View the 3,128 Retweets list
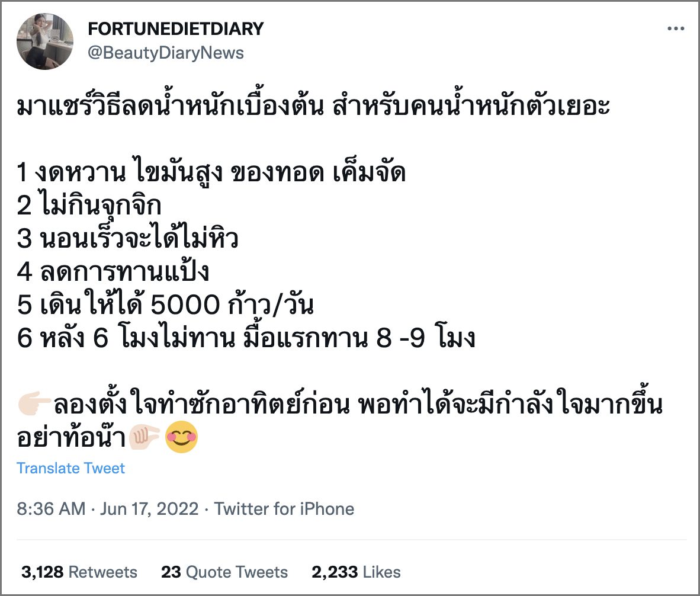Image resolution: width=700 pixels, height=596 pixels. point(79,572)
